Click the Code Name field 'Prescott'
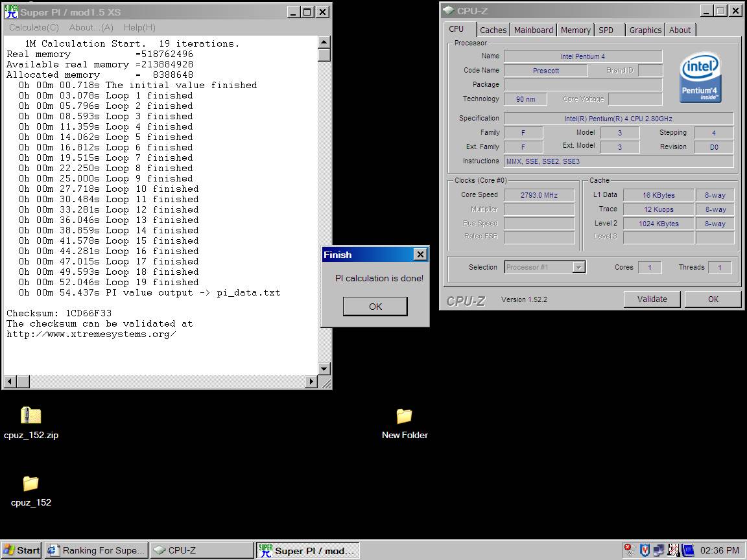Screen dimensions: 747x560 [x=545, y=71]
